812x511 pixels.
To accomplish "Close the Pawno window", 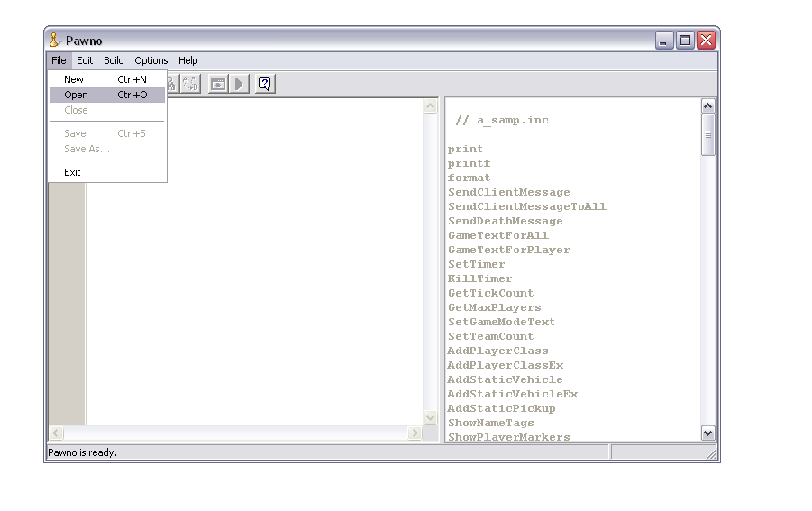I will [707, 40].
